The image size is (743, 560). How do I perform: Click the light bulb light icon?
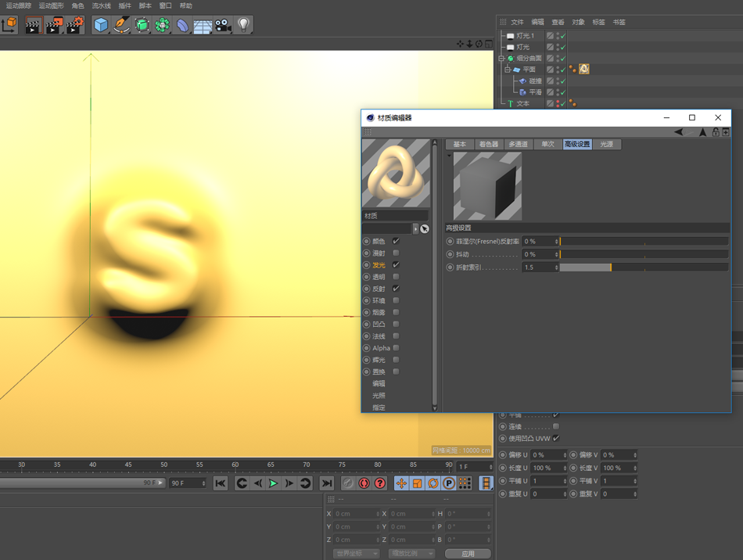(243, 24)
